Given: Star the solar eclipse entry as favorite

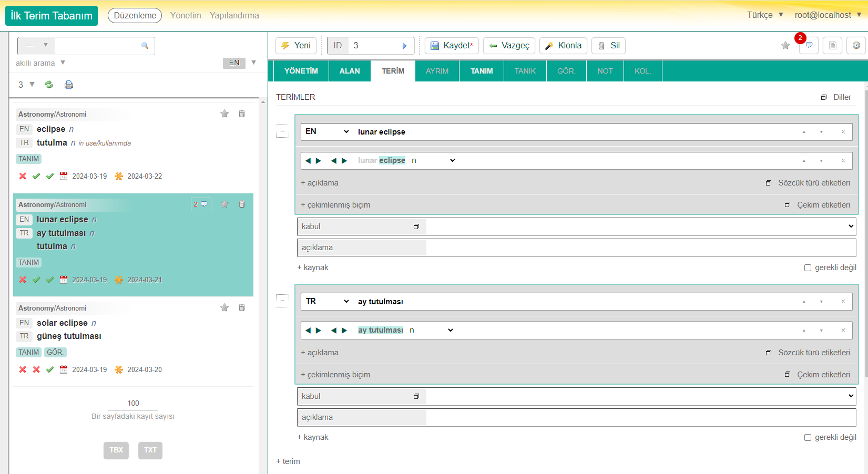Looking at the screenshot, I should point(224,308).
